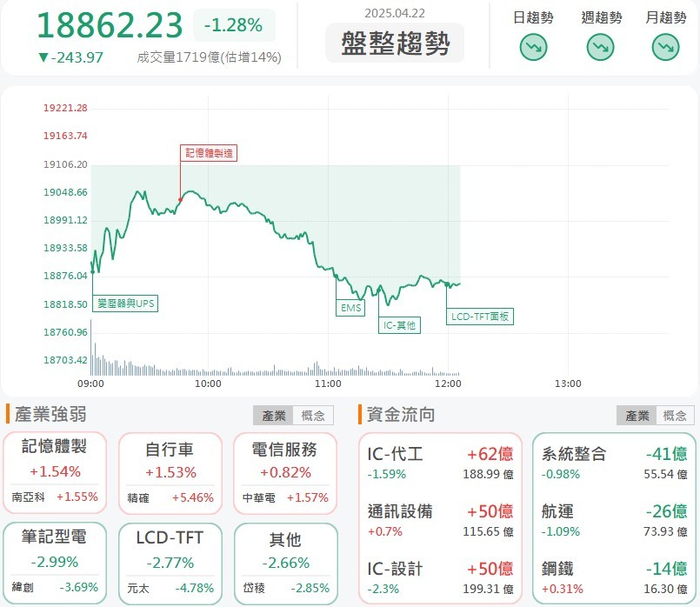Select the 概念 tab in 產業強弱 section
700x607 pixels.
[x=313, y=416]
